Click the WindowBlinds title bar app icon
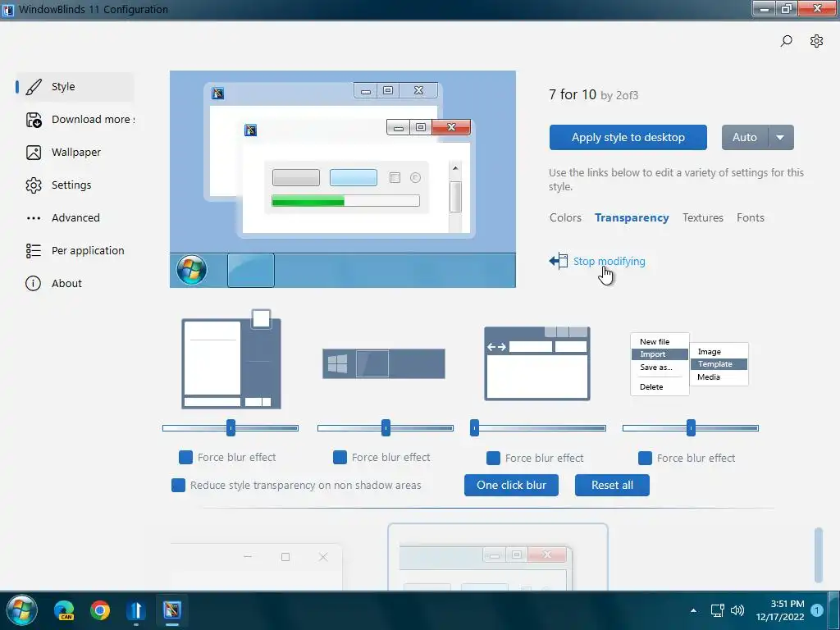Image resolution: width=840 pixels, height=630 pixels. click(8, 10)
